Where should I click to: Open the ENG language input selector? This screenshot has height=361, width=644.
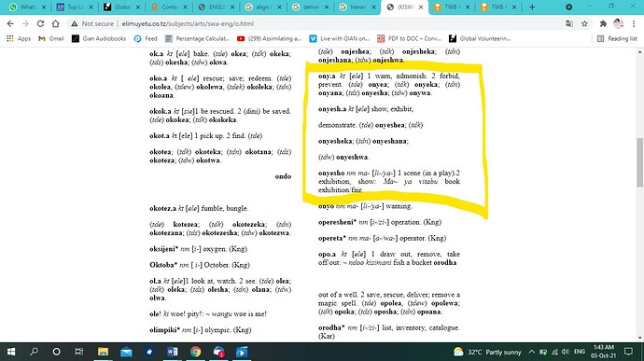point(580,352)
